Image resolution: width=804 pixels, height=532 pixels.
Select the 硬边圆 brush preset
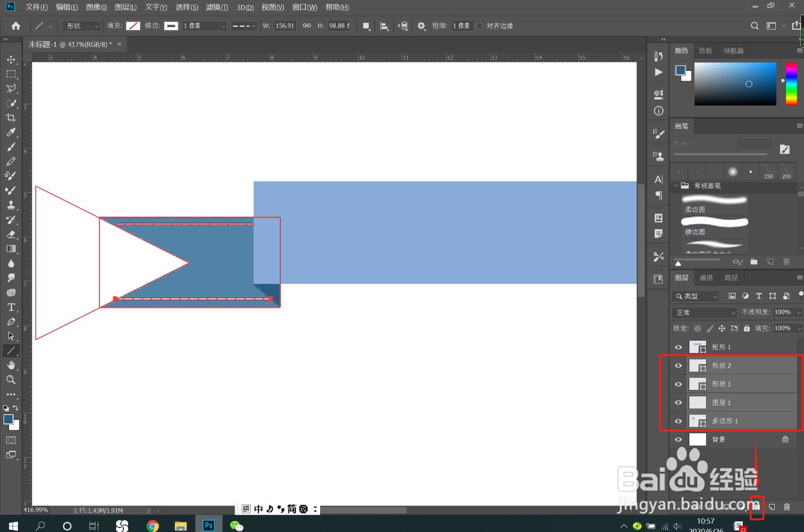tap(715, 227)
